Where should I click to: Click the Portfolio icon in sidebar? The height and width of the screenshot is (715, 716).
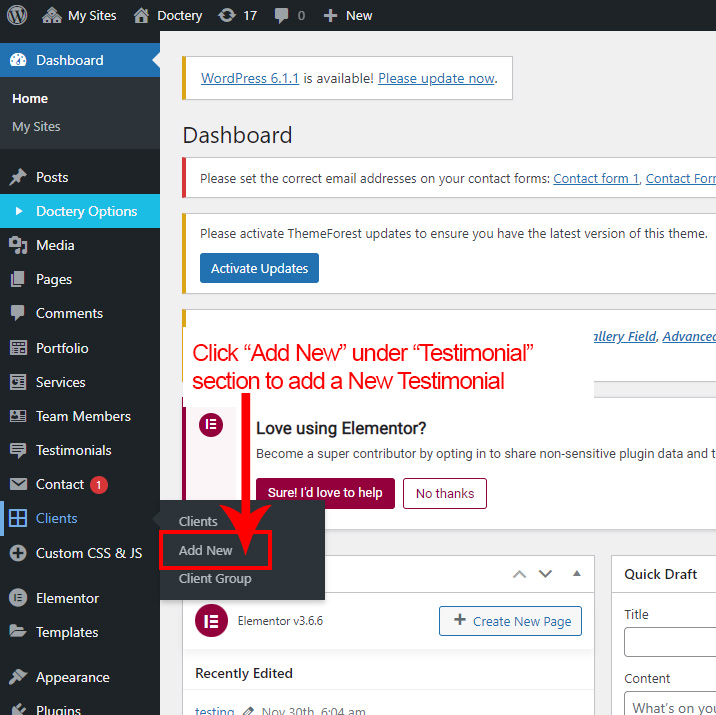point(18,348)
